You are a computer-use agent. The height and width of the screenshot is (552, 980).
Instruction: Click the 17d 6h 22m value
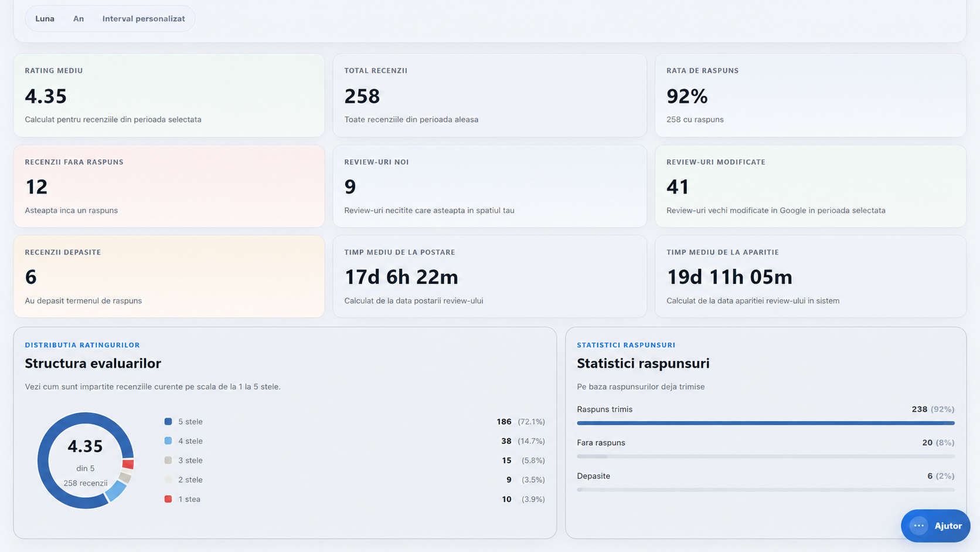[401, 277]
